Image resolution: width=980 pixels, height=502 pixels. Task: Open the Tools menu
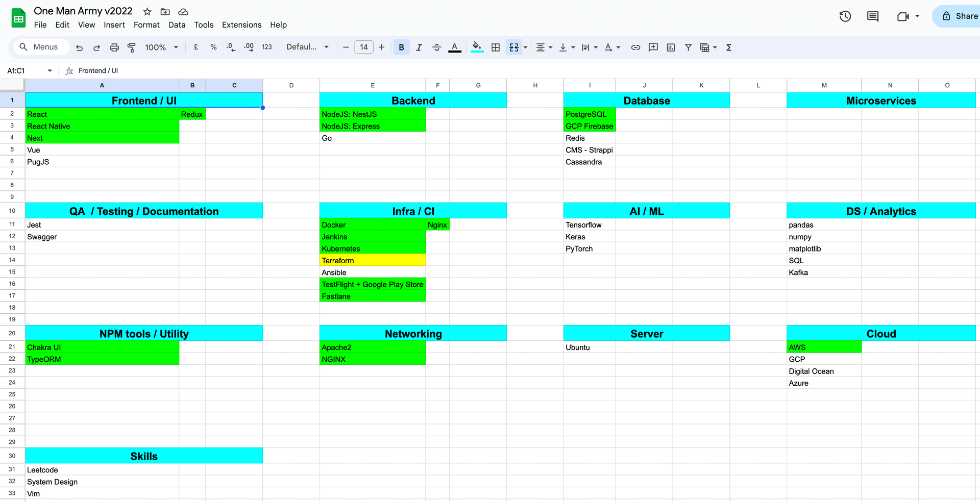[204, 24]
